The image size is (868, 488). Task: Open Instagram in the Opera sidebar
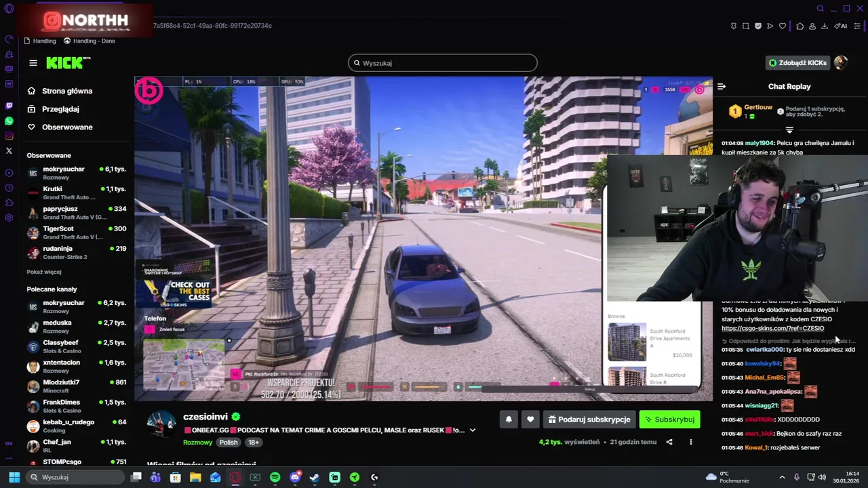(x=9, y=136)
